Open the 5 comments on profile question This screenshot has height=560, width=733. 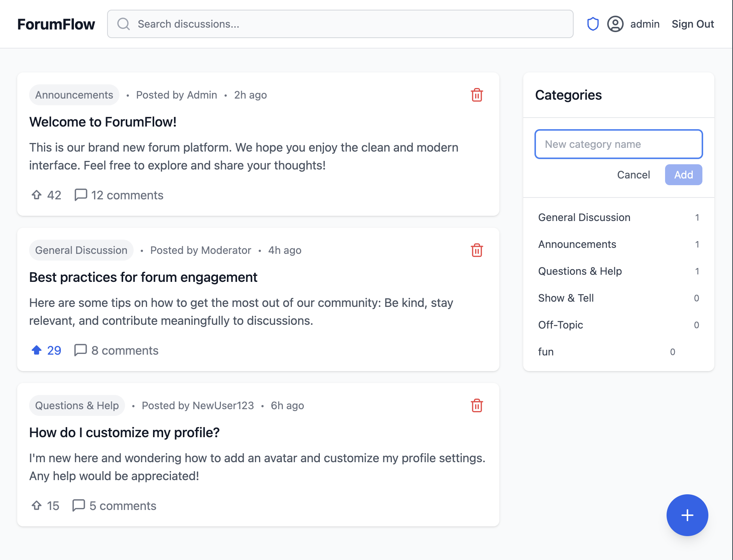click(x=114, y=505)
